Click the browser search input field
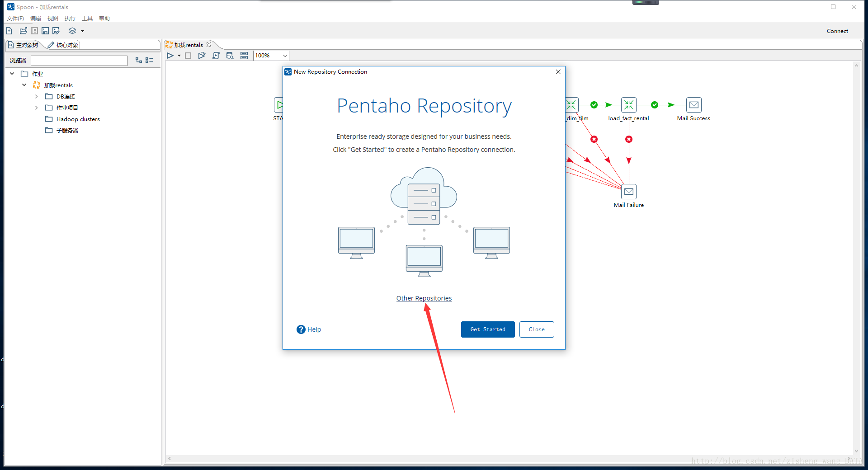 pos(79,61)
